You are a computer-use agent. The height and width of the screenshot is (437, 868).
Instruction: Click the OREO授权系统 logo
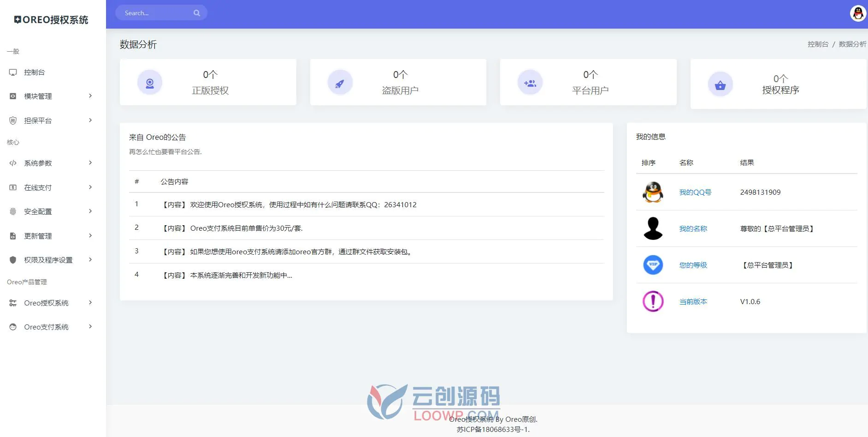click(x=51, y=20)
